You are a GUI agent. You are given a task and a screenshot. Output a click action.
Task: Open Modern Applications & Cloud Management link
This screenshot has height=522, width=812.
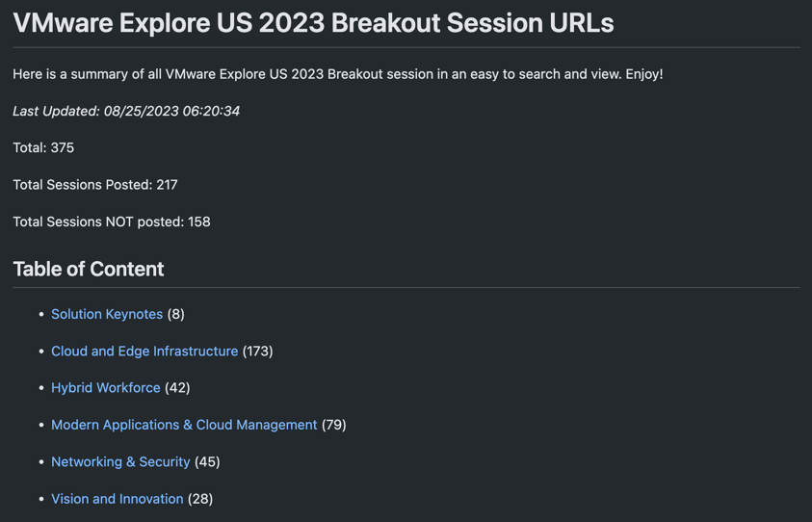coord(184,425)
